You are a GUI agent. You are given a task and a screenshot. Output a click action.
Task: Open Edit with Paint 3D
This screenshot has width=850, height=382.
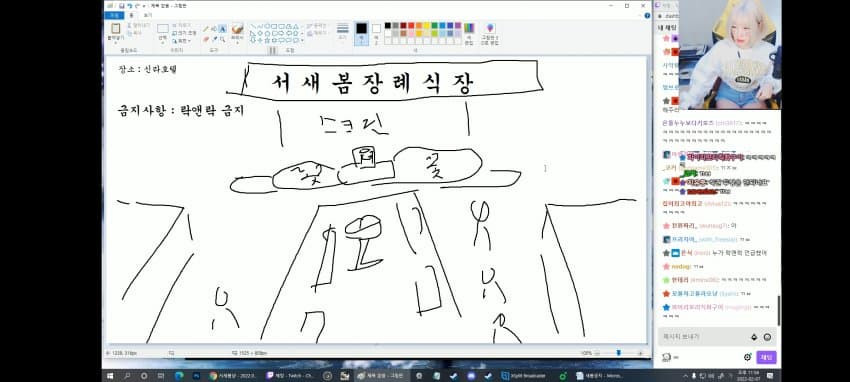tap(490, 33)
